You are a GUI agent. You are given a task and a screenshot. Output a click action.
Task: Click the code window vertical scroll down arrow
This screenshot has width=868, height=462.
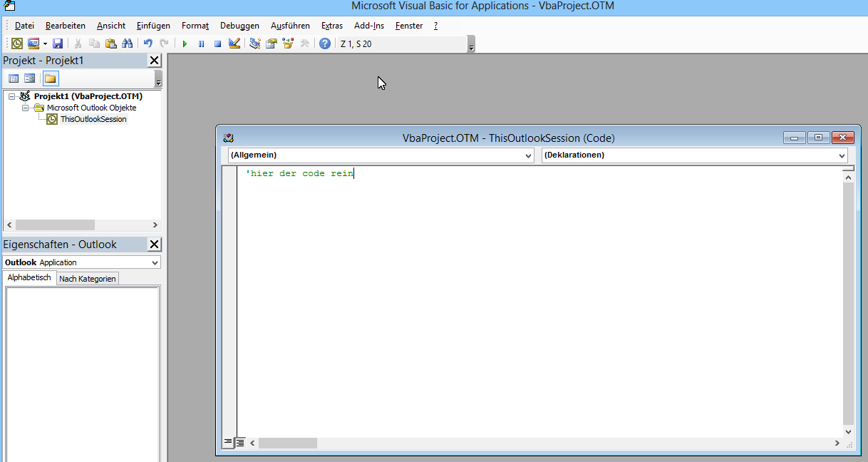(848, 431)
